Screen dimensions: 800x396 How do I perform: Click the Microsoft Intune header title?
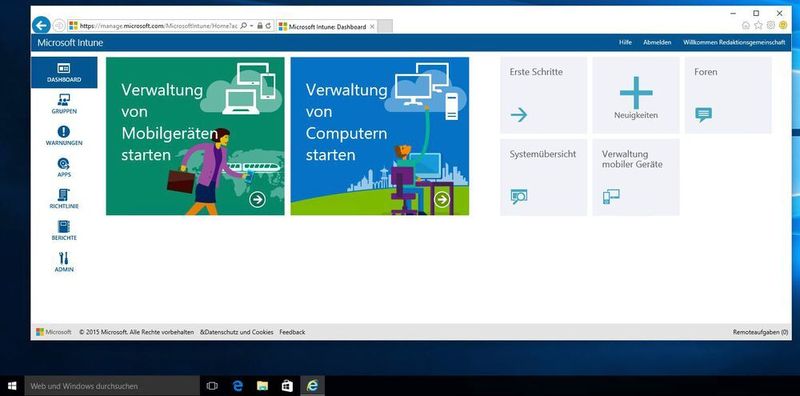tap(70, 43)
